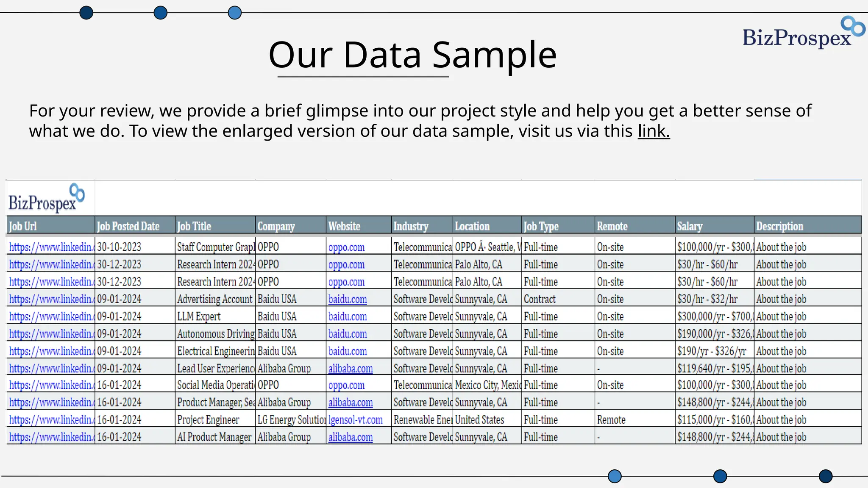Select the "Our Data Sample" slide title
The width and height of the screenshot is (868, 488).
click(412, 55)
